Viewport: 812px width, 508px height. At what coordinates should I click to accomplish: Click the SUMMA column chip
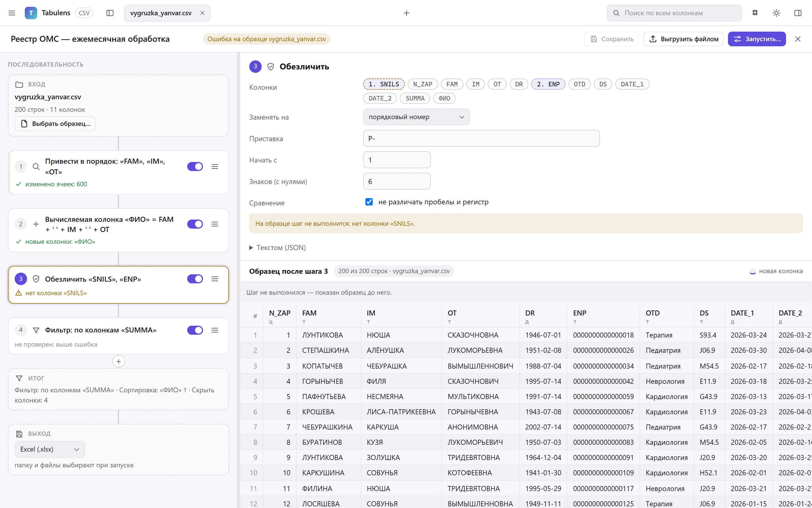(415, 98)
